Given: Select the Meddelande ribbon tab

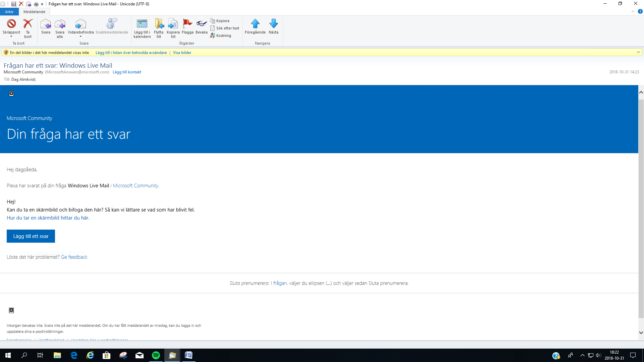Looking at the screenshot, I should (x=34, y=12).
